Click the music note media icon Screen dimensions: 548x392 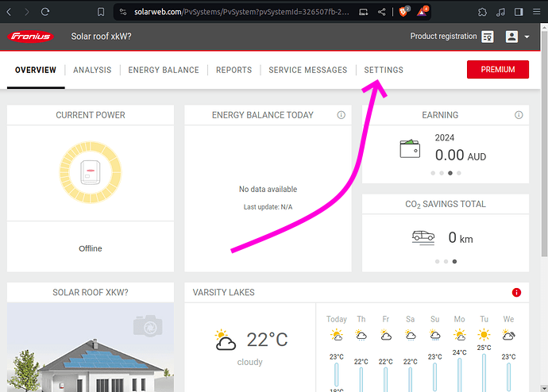(500, 12)
